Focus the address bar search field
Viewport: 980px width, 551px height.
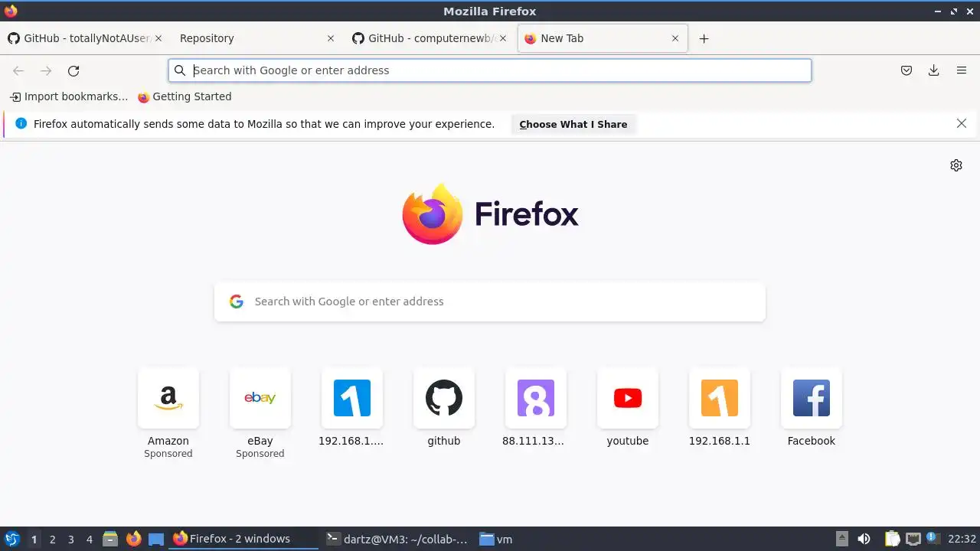pyautogui.click(x=490, y=70)
